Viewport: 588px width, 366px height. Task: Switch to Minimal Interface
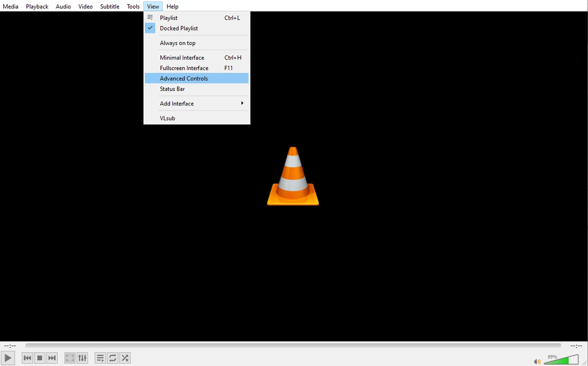click(196, 57)
